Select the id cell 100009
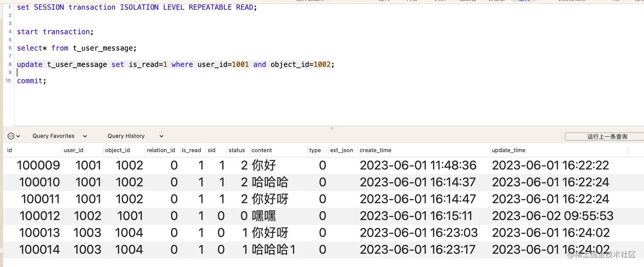Image resolution: width=644 pixels, height=267 pixels. pyautogui.click(x=38, y=165)
